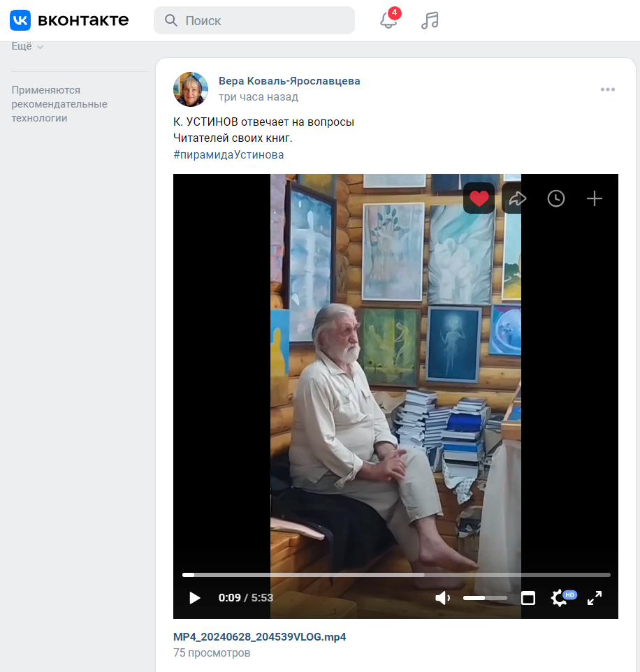Click in the Поиск search field
Viewport: 640px width, 672px height.
coord(266,20)
